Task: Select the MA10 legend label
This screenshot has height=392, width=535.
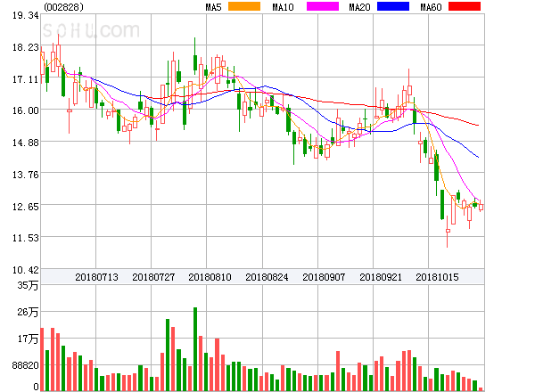Action: [x=284, y=7]
